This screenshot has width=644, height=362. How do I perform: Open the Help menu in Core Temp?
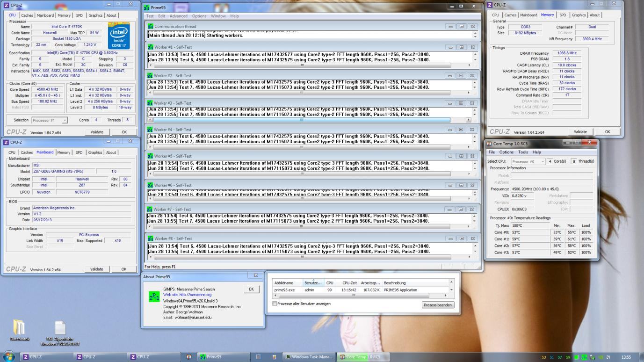(536, 152)
